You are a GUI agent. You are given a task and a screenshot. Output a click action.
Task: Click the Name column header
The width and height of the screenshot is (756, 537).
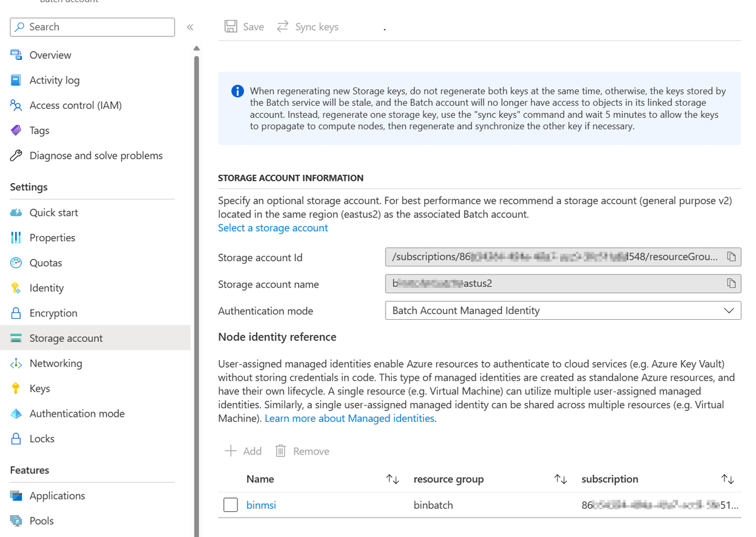click(x=260, y=479)
